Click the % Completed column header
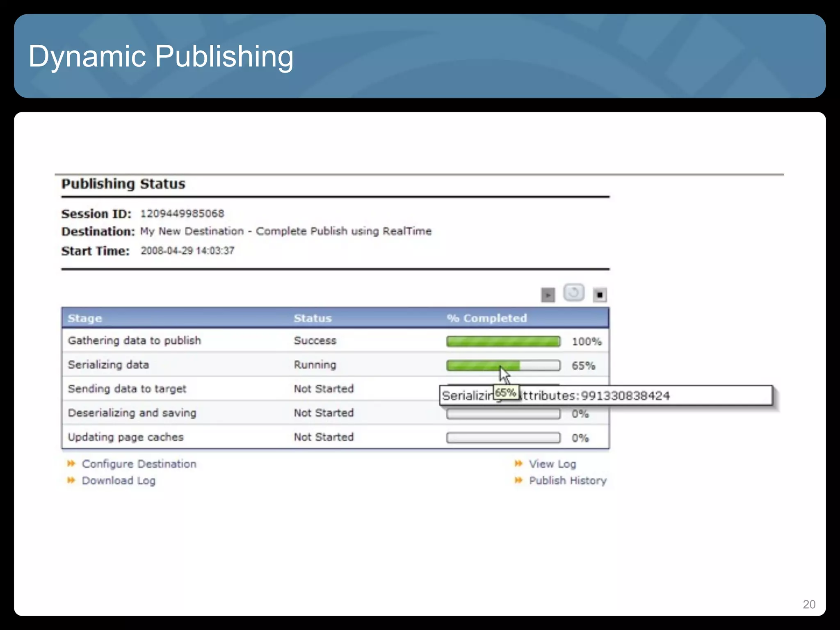Viewport: 840px width, 630px height. (x=487, y=318)
